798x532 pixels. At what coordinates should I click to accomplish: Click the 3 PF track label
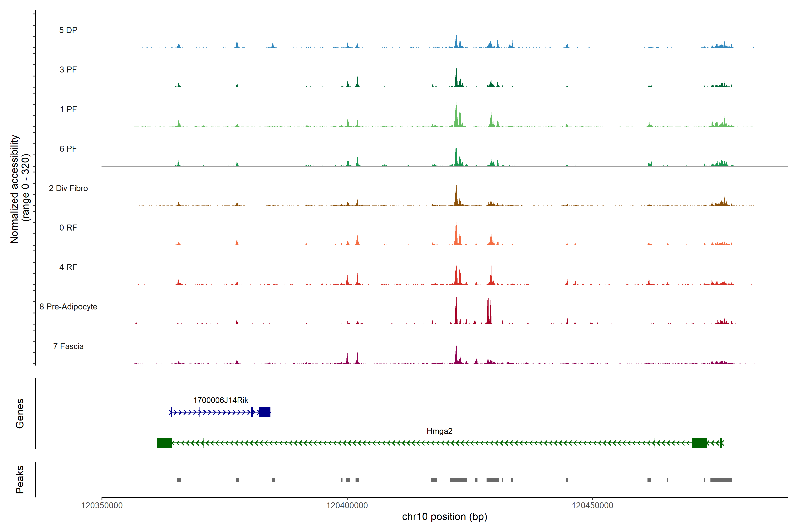(68, 70)
